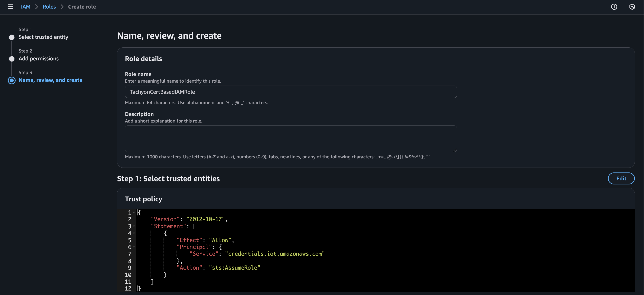Open Name, review, and create step
644x295 pixels.
click(x=50, y=80)
